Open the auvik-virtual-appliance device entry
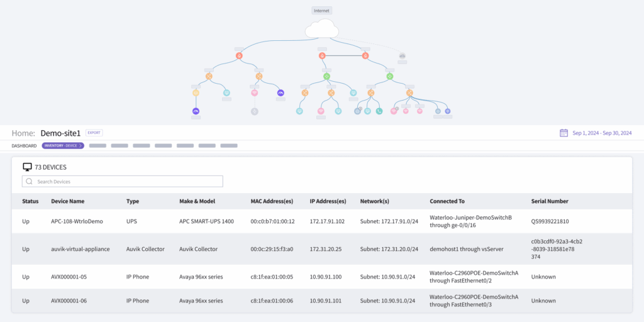Image resolution: width=644 pixels, height=322 pixels. (80, 249)
